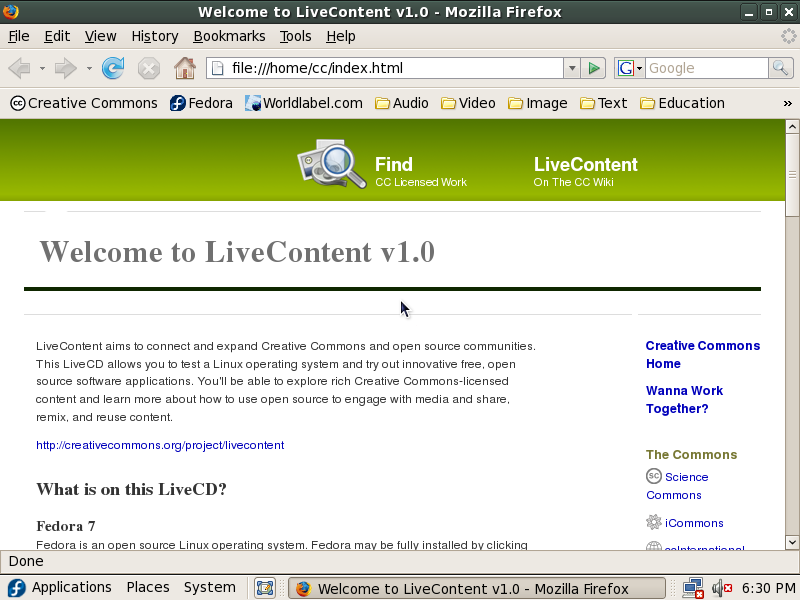Click the Find CC Licensed Work heading
Image resolution: width=800 pixels, height=600 pixels.
click(x=421, y=171)
